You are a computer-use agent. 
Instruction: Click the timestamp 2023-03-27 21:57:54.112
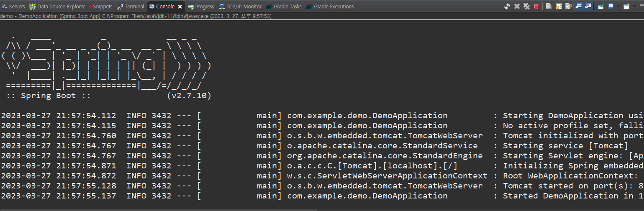59,116
